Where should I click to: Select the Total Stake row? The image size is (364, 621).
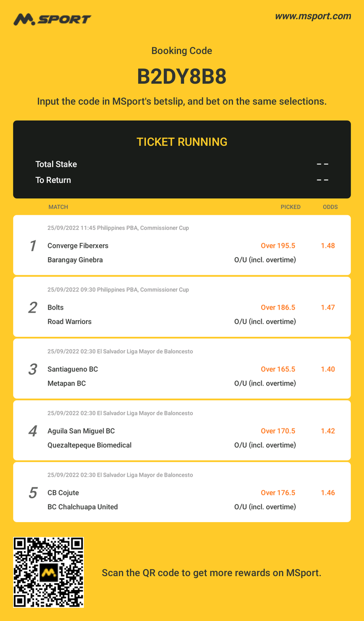pos(182,164)
